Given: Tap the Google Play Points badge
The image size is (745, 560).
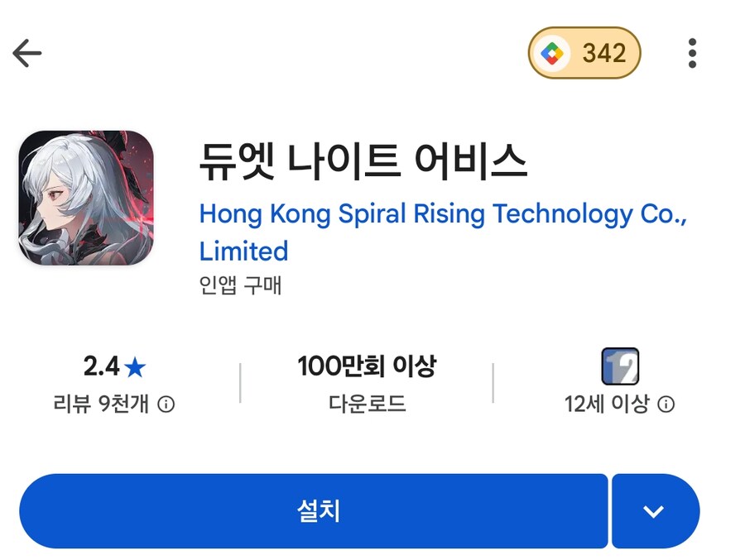Looking at the screenshot, I should click(584, 53).
